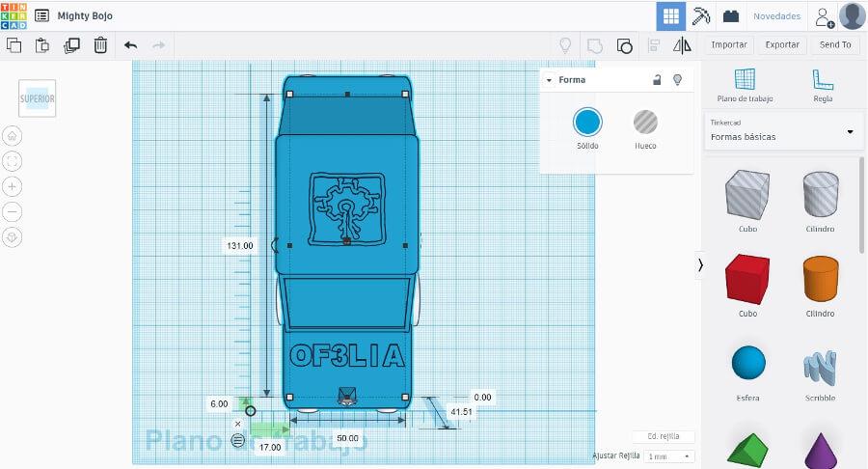Click the Exportar button
The width and height of the screenshot is (868, 469).
(782, 44)
